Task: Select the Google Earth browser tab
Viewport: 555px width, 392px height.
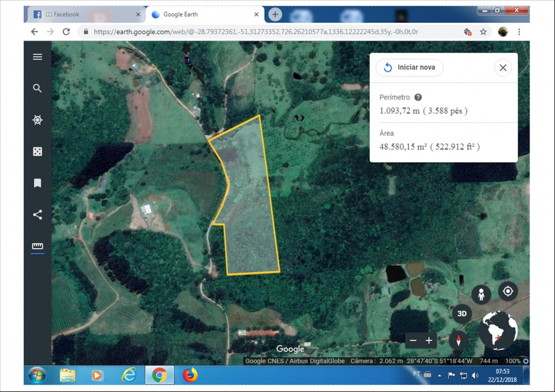Action: coord(205,14)
